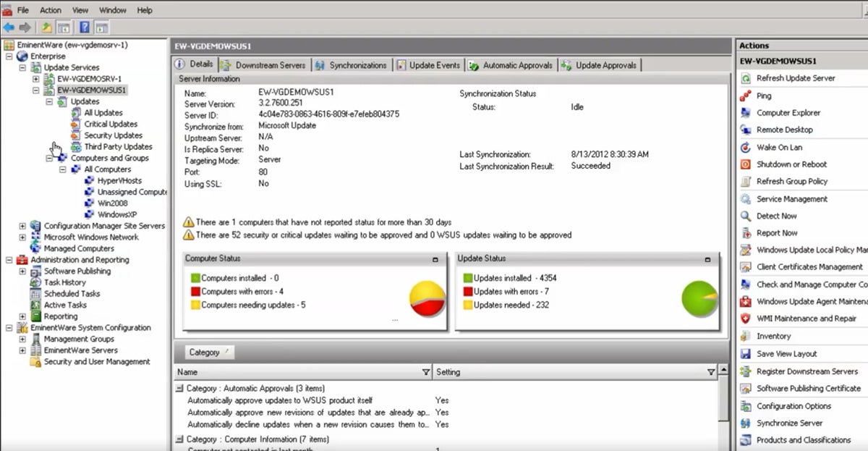Open the Setting column filter dropdown
The image size is (868, 451).
711,372
